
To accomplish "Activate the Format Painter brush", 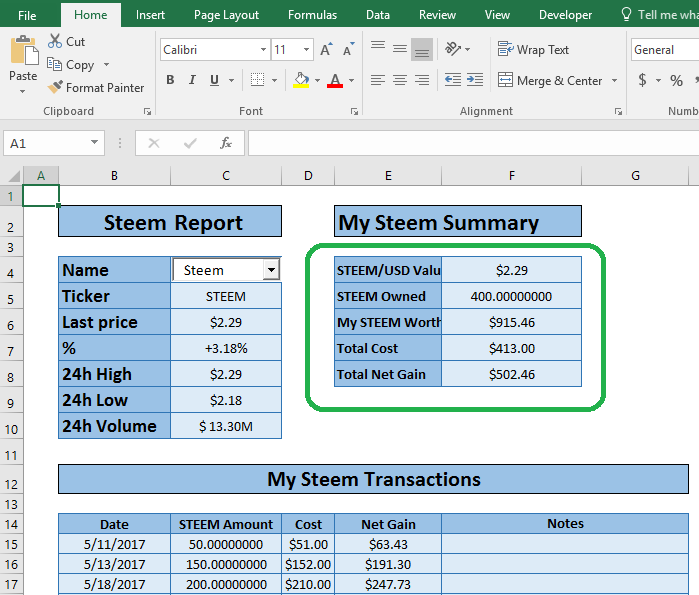I will (55, 87).
